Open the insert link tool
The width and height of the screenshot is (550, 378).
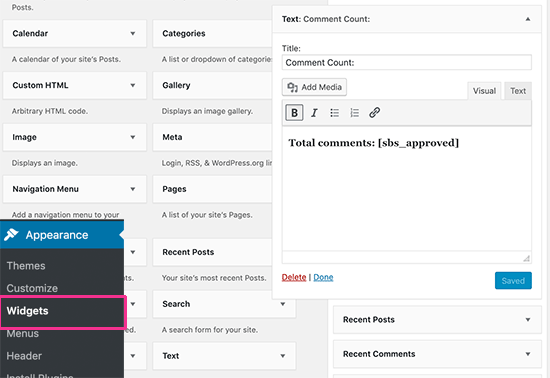(x=374, y=113)
